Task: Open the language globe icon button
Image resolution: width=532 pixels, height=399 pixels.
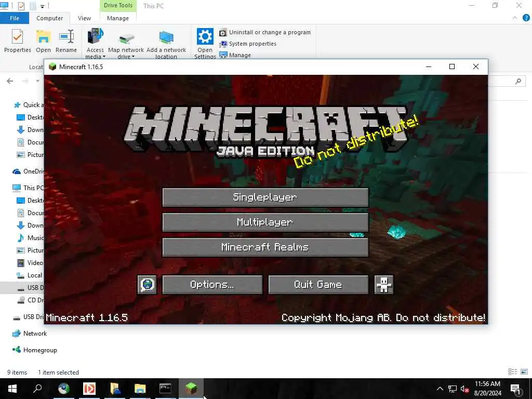Action: pyautogui.click(x=147, y=284)
